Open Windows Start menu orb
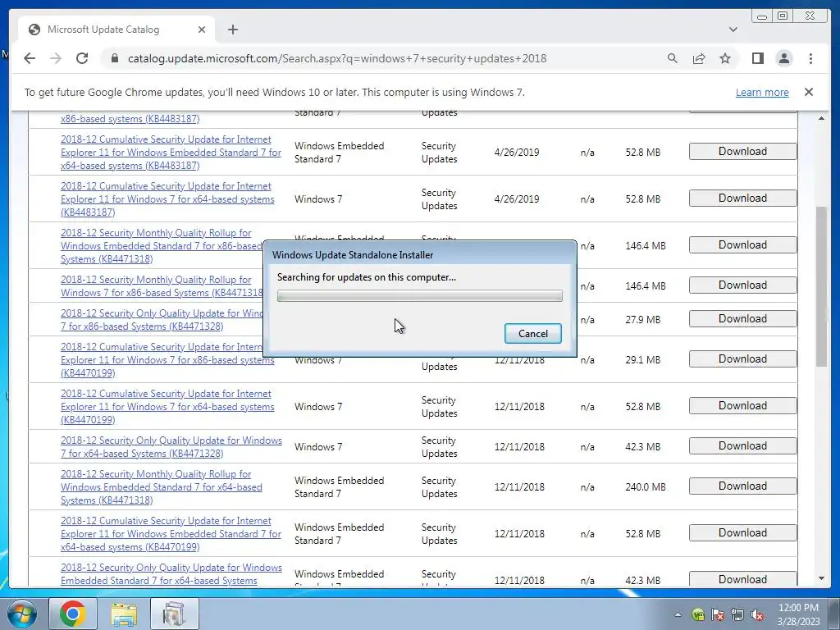 point(21,614)
